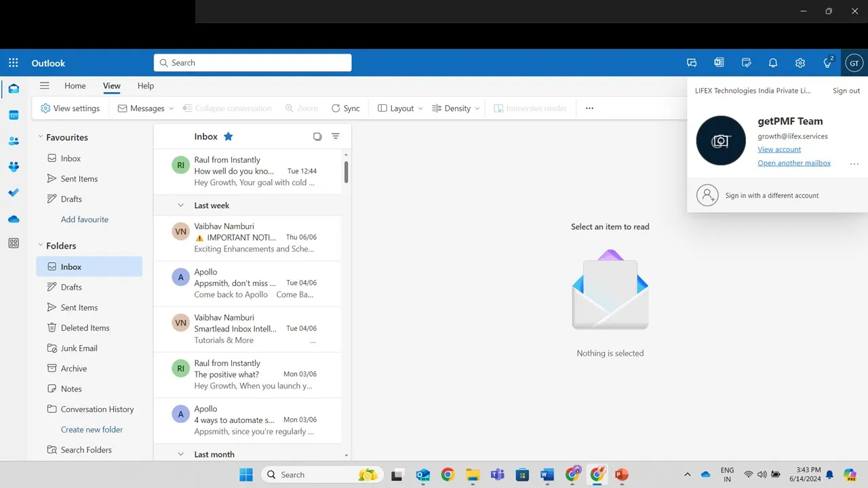This screenshot has height=488, width=868.
Task: Open email 'How well do you kno...'
Action: click(x=248, y=171)
